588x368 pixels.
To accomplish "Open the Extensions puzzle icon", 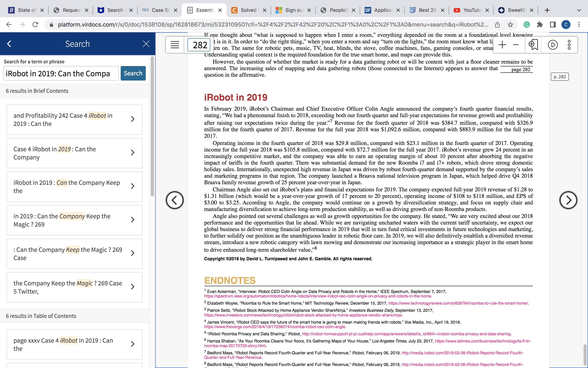I will pyautogui.click(x=540, y=25).
